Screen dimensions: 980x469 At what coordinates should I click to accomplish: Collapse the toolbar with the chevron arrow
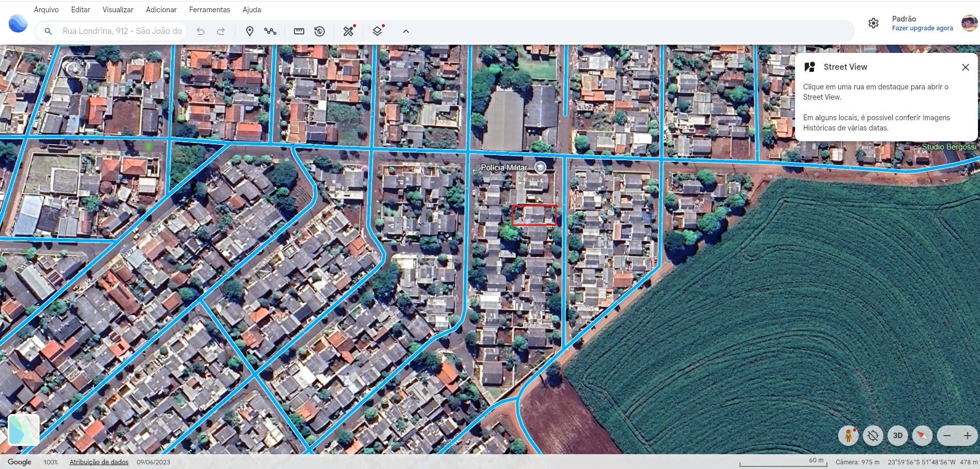click(405, 31)
